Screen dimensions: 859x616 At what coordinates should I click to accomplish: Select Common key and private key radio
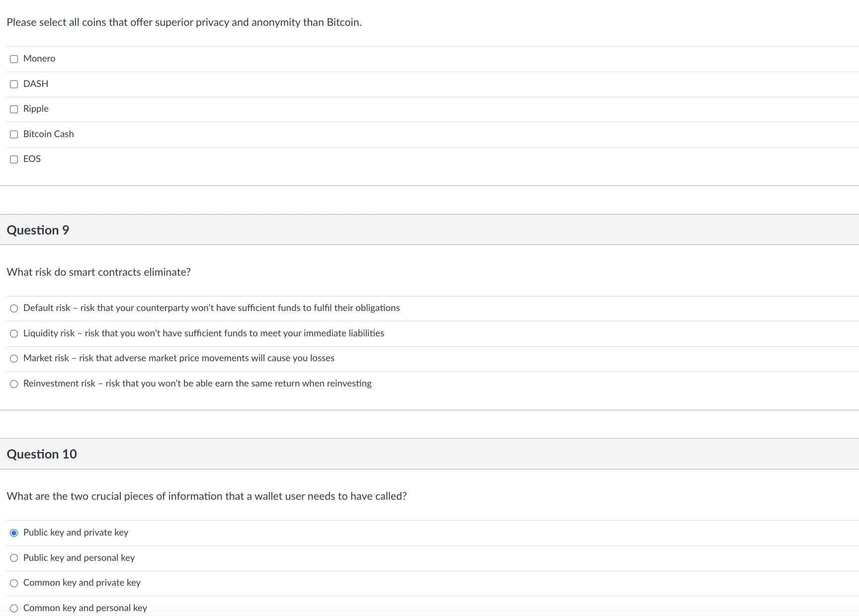click(x=14, y=583)
